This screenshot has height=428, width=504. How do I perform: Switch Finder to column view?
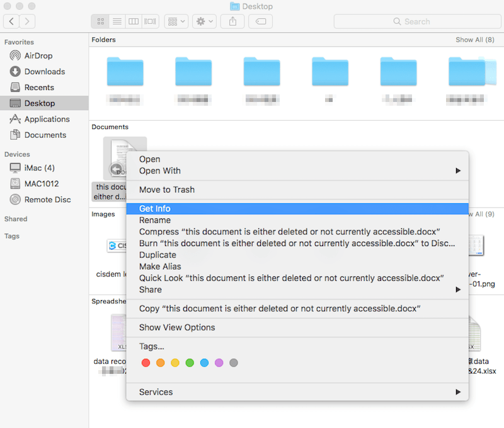[x=133, y=21]
